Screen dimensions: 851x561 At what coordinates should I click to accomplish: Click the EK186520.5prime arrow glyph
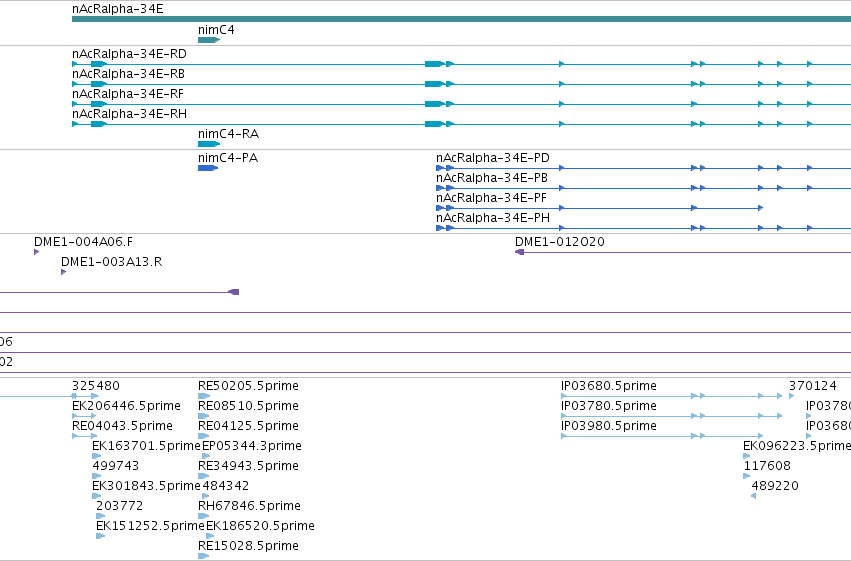pyautogui.click(x=210, y=536)
